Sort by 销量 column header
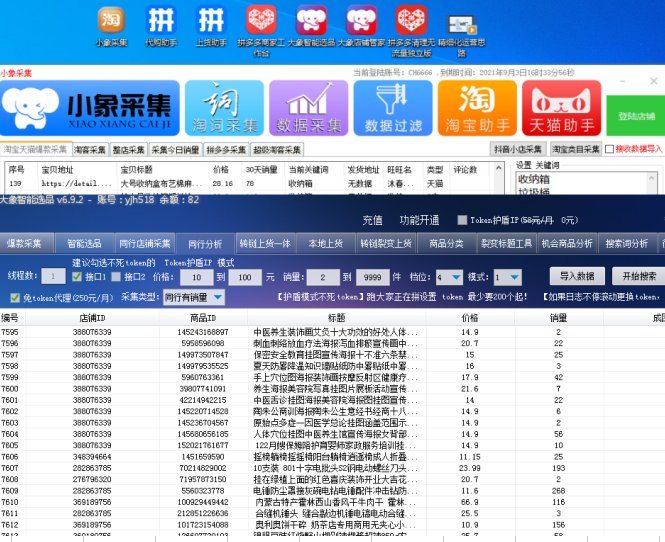This screenshot has width=665, height=542. pyautogui.click(x=559, y=318)
